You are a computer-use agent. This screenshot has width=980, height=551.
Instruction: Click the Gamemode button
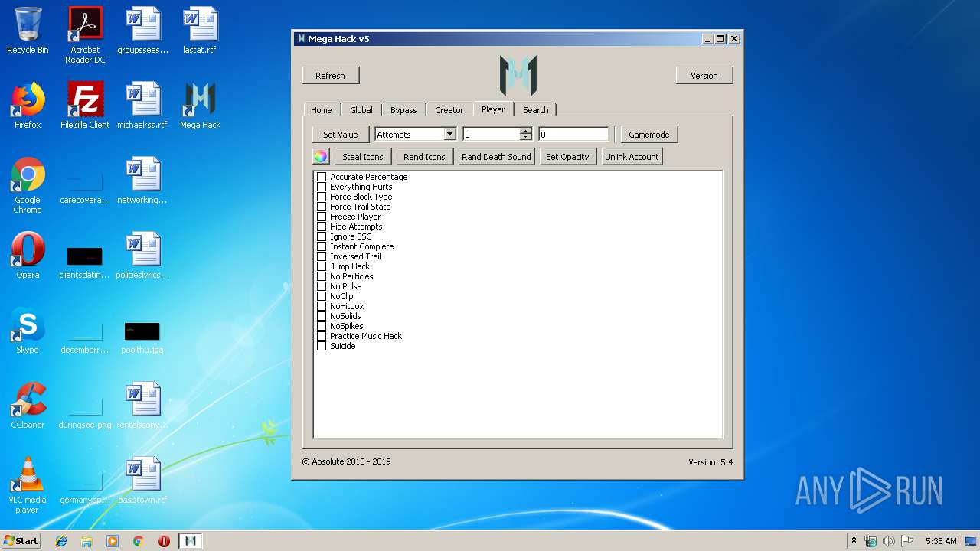point(649,135)
